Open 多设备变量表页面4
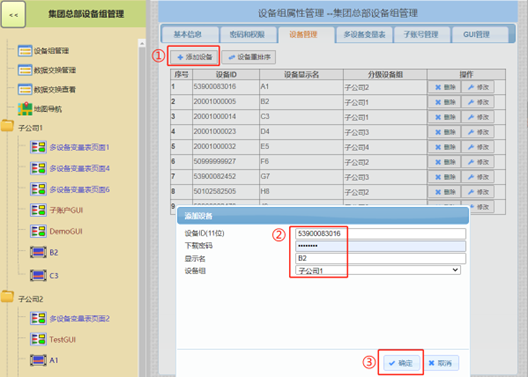 (70, 168)
